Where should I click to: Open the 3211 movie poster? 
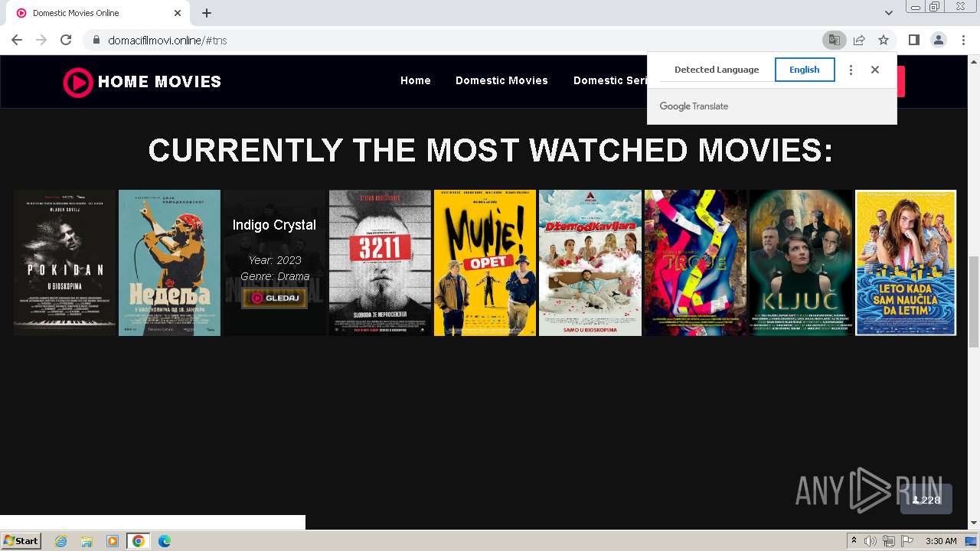[380, 262]
